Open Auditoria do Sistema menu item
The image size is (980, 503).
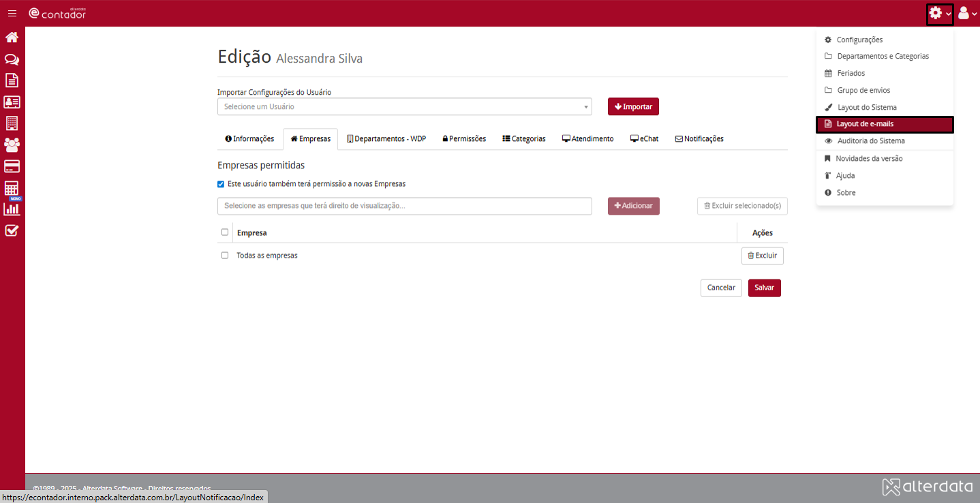(885, 141)
